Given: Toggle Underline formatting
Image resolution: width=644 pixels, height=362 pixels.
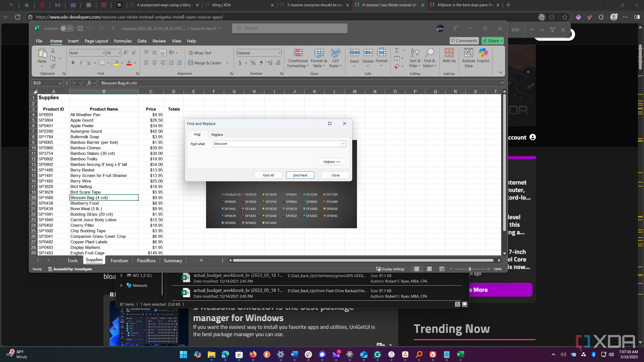Looking at the screenshot, I should pyautogui.click(x=89, y=63).
